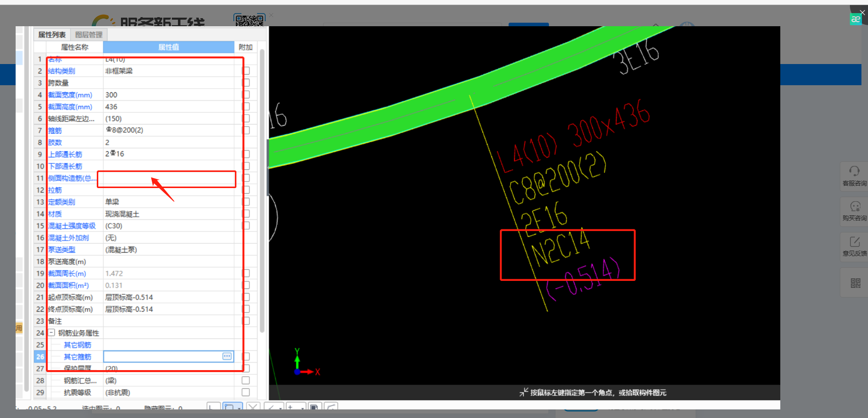Click the 属性名称 column header
Viewport: 868px width, 418px height.
click(x=75, y=47)
